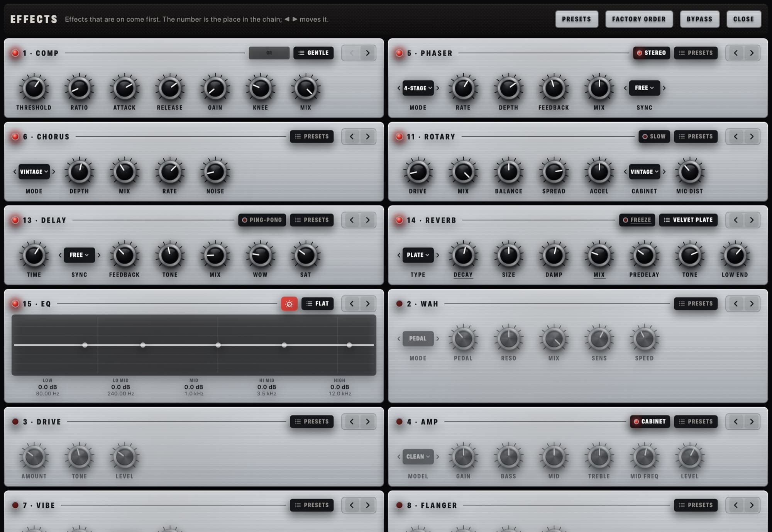Screen dimensions: 772x532
Task: Click the comp THRESHOLD knob
Action: [x=34, y=88]
